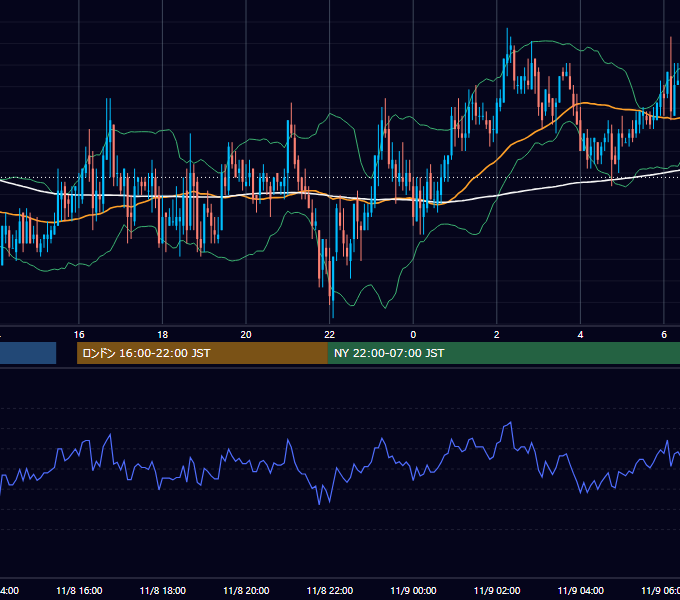Click the 11/9 02:00 time label
Image resolution: width=680 pixels, height=600 pixels.
pos(497,590)
